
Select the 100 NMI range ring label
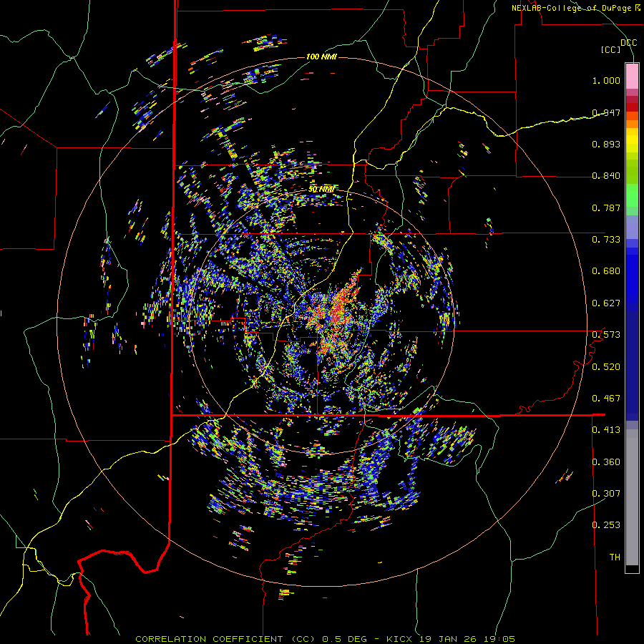click(x=321, y=57)
